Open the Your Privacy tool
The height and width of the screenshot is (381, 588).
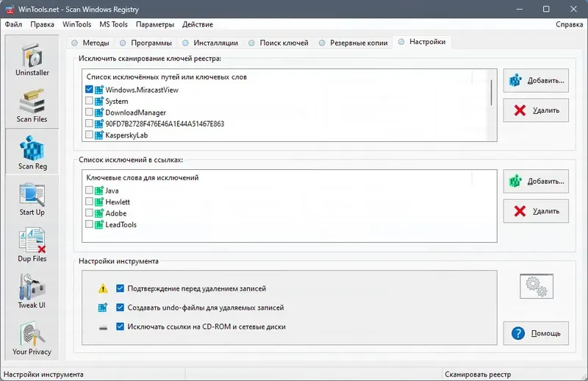pyautogui.click(x=32, y=338)
